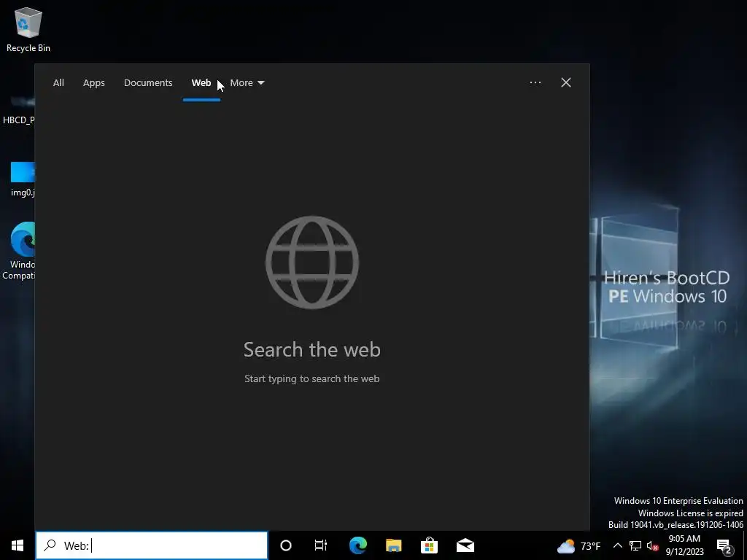Select the img0 image file on the desktop
The width and height of the screenshot is (747, 560).
(x=23, y=179)
